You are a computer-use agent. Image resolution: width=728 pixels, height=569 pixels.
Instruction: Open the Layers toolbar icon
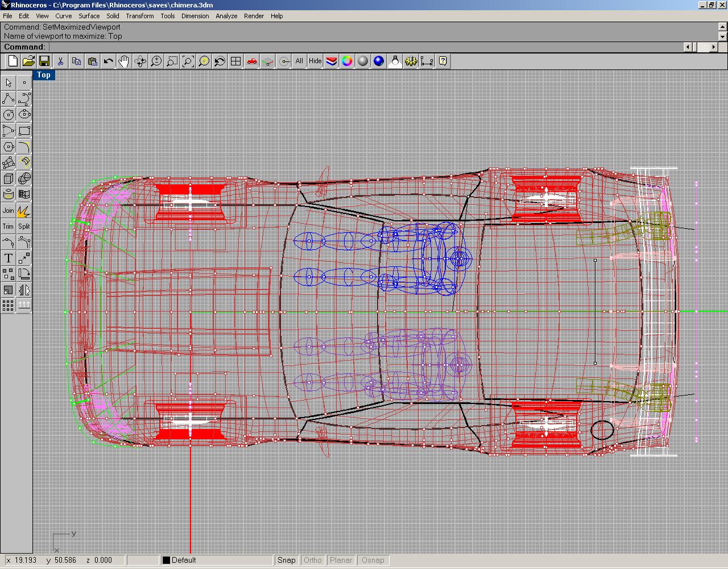point(331,61)
